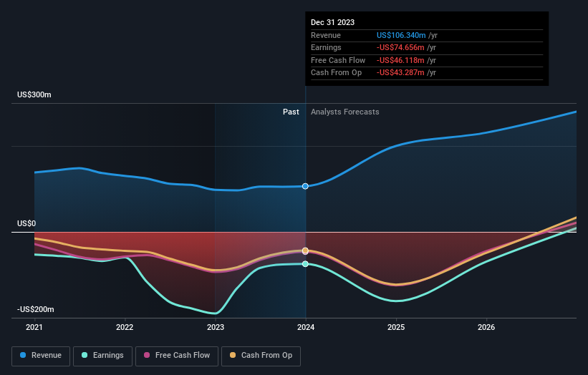Click the US$300m y-axis label

(34, 94)
